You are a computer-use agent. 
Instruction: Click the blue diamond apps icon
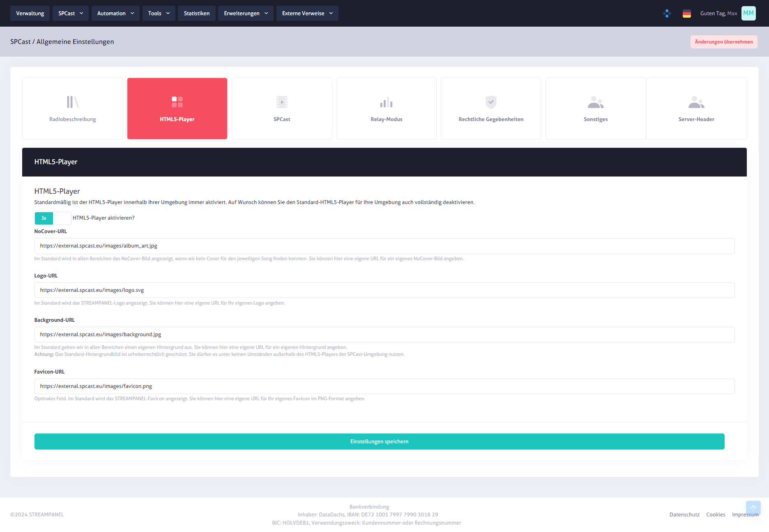tap(667, 14)
